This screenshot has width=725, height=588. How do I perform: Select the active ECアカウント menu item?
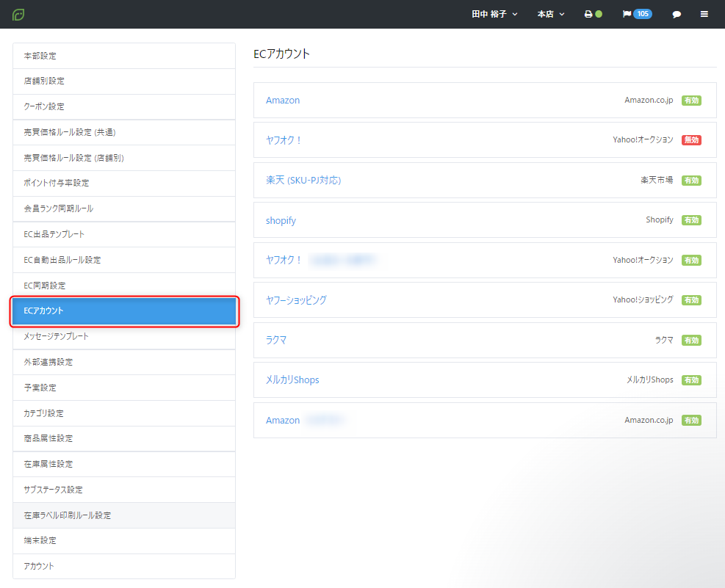click(x=124, y=311)
